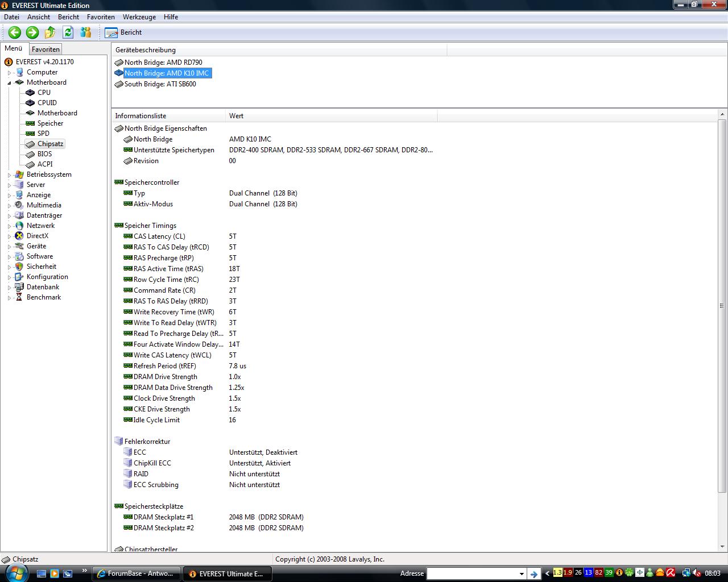This screenshot has width=728, height=582.
Task: Open the Bericht menu in menu bar
Action: (68, 17)
